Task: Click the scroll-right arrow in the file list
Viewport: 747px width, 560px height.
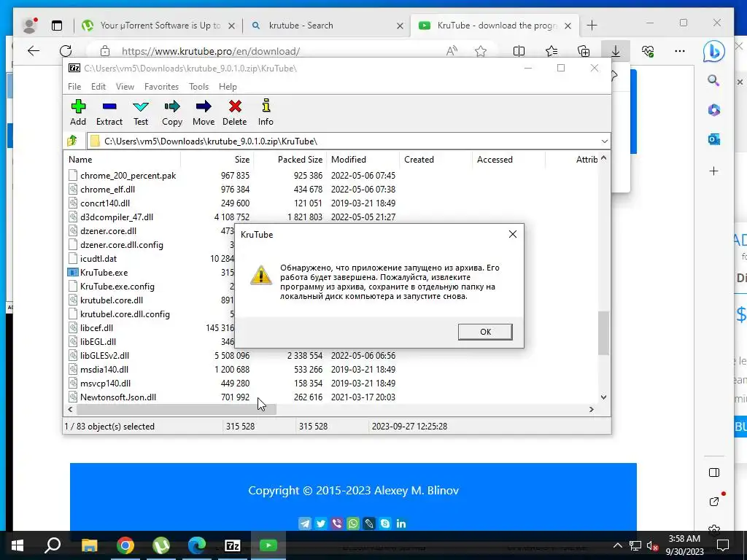Action: pos(591,409)
